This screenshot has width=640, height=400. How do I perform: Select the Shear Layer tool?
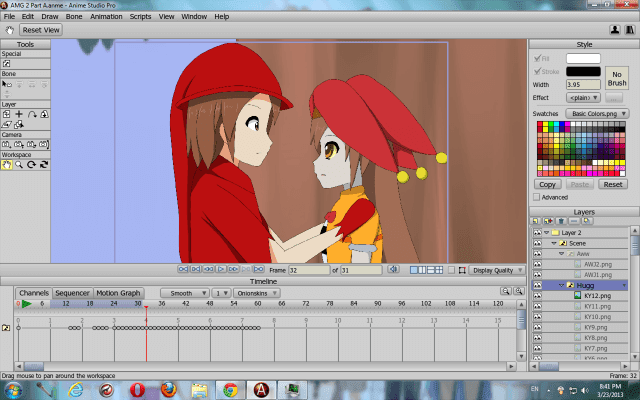(x=7, y=124)
